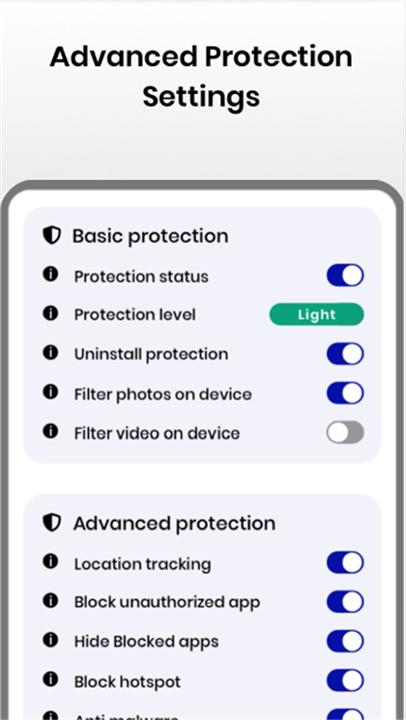Toggle Filter photos on device off

(345, 394)
